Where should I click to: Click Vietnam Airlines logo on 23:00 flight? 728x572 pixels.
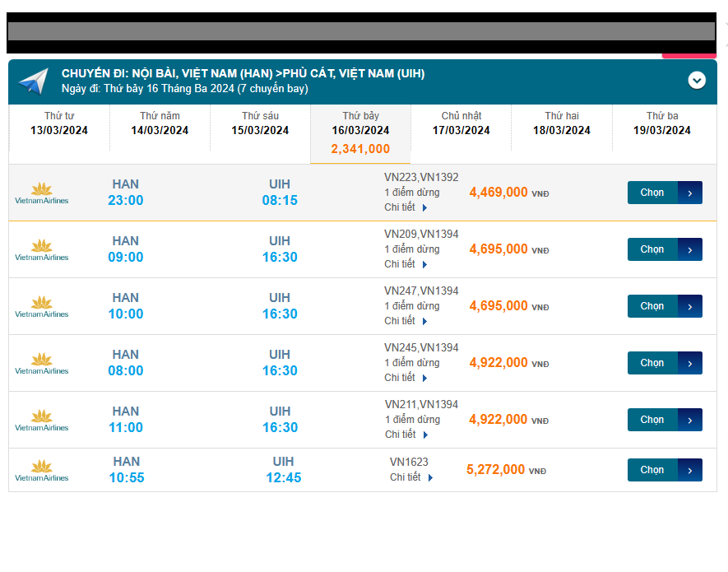[42, 193]
